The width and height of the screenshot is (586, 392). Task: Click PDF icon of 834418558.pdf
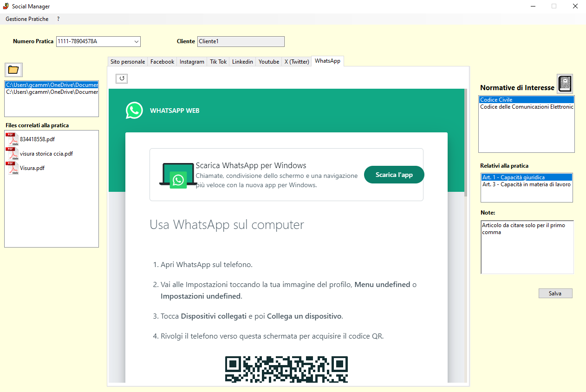[x=12, y=139]
